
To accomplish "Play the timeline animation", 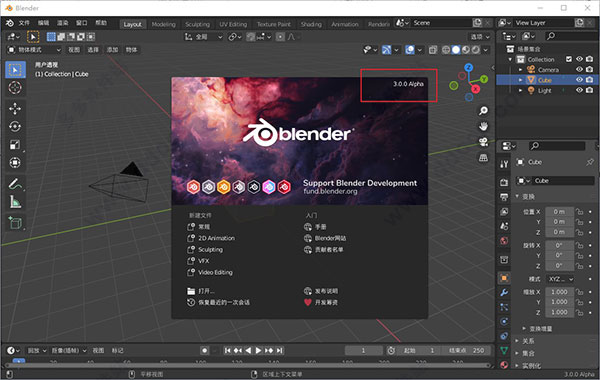I will click(258, 351).
